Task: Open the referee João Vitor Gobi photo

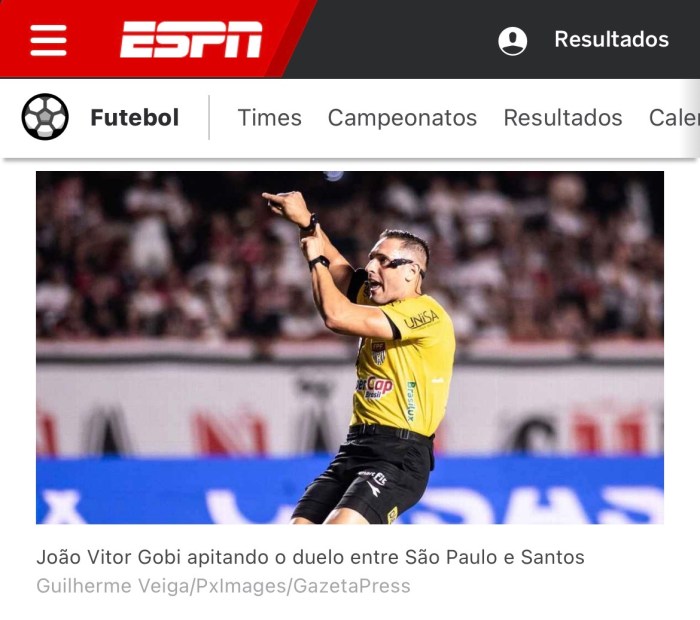Action: click(350, 347)
